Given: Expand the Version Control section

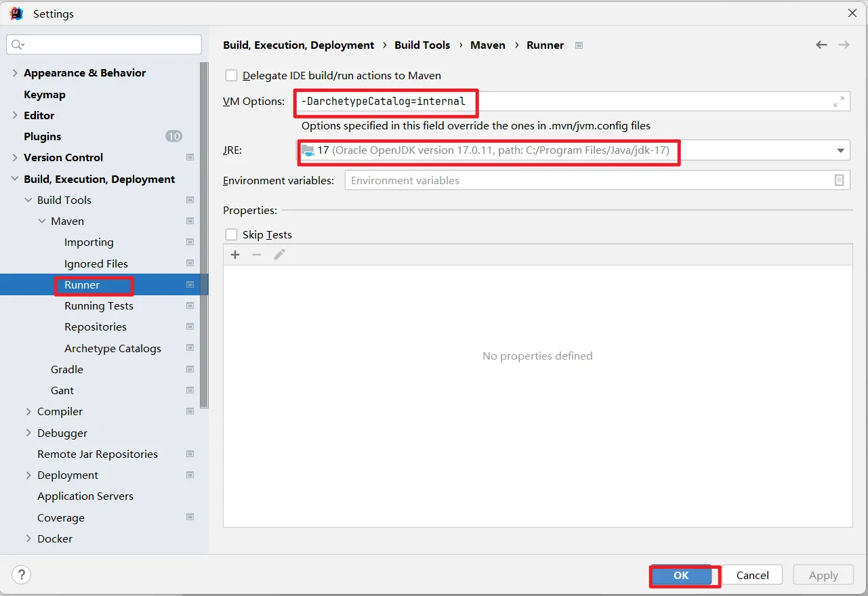Looking at the screenshot, I should tap(15, 158).
